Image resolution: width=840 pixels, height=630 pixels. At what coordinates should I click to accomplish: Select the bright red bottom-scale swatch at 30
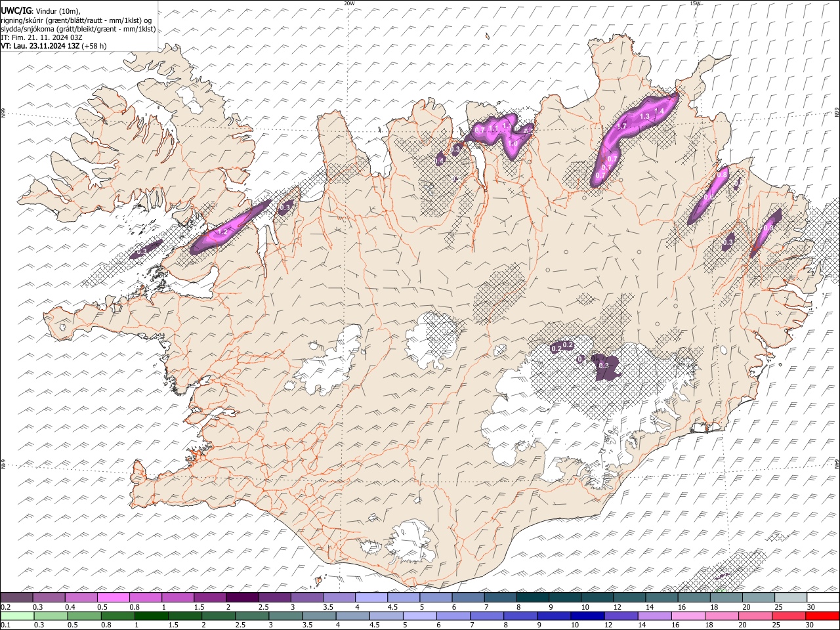tap(822, 616)
